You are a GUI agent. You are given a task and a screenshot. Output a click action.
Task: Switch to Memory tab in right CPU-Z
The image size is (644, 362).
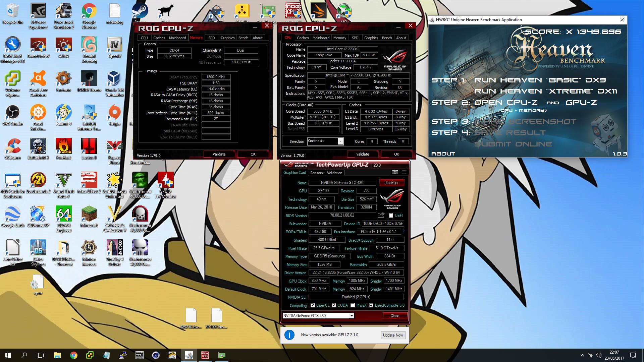click(339, 38)
